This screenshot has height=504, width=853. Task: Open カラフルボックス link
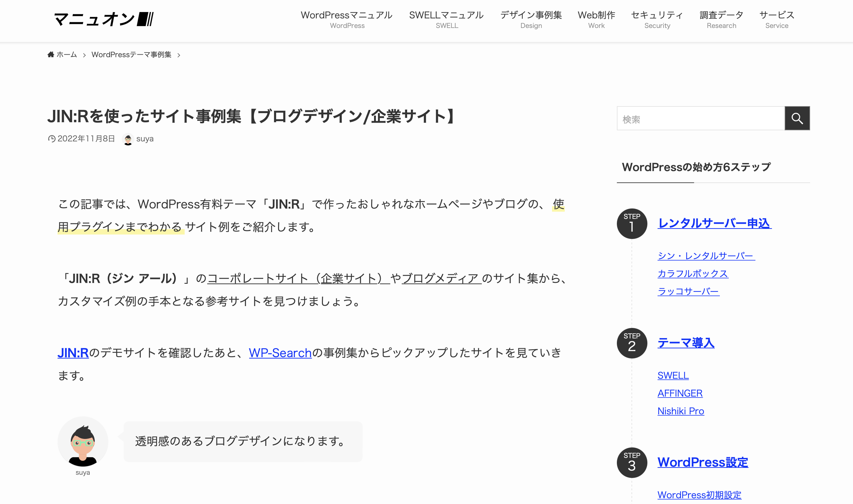693,274
